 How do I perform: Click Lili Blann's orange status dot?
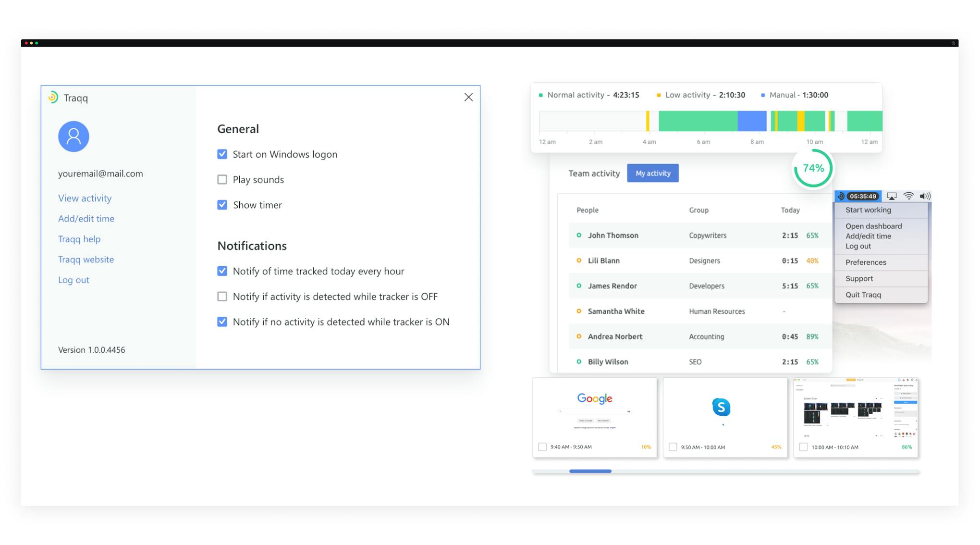tap(579, 260)
